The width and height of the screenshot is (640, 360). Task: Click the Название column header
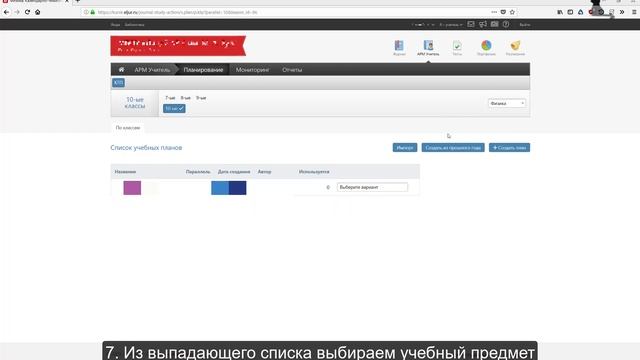tap(125, 172)
